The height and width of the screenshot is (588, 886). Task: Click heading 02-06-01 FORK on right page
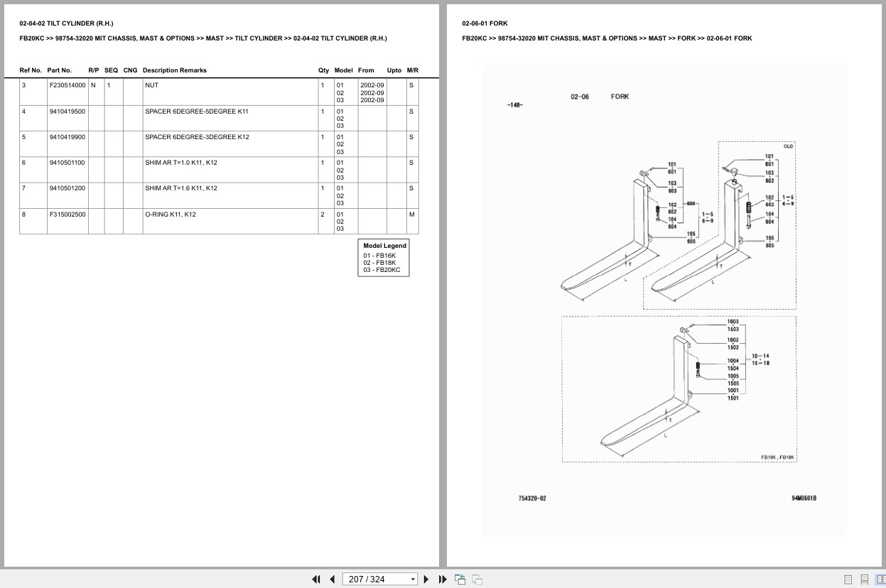pyautogui.click(x=485, y=23)
